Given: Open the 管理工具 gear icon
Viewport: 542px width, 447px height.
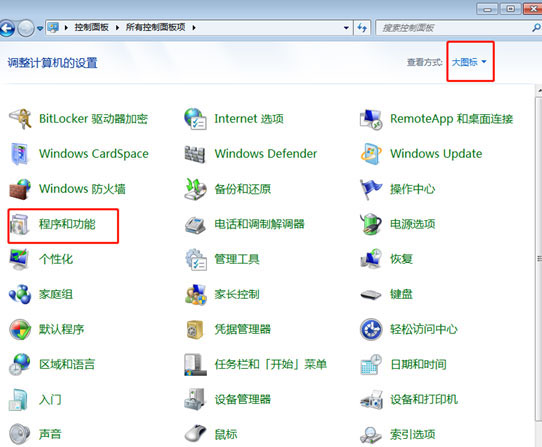Looking at the screenshot, I should (196, 259).
